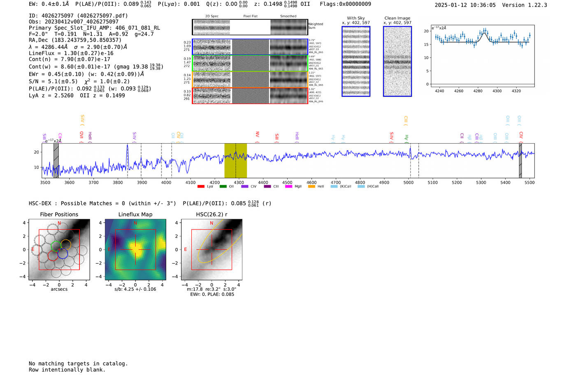Click the yellow ellipse in the HSC image
Image resolution: width=576 pixels, height=392 pixels.
[220, 241]
